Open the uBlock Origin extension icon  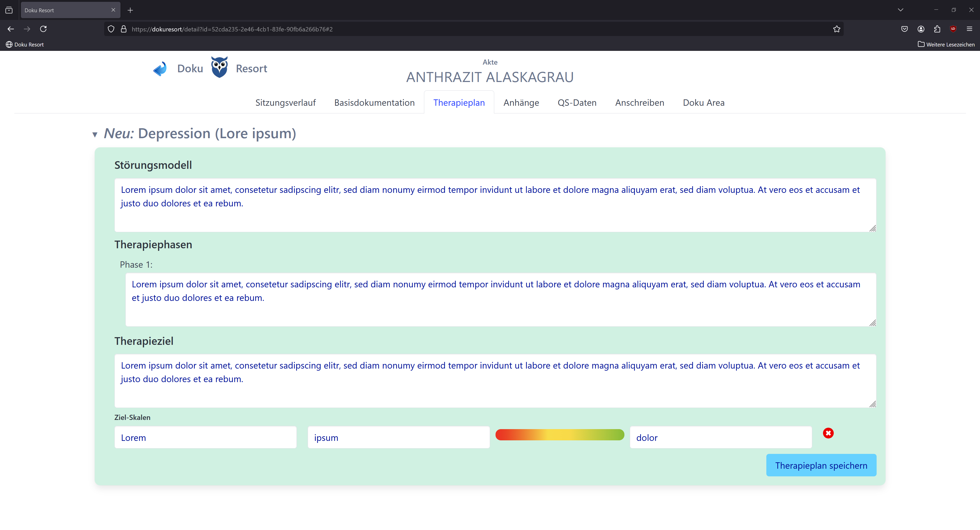(x=953, y=29)
